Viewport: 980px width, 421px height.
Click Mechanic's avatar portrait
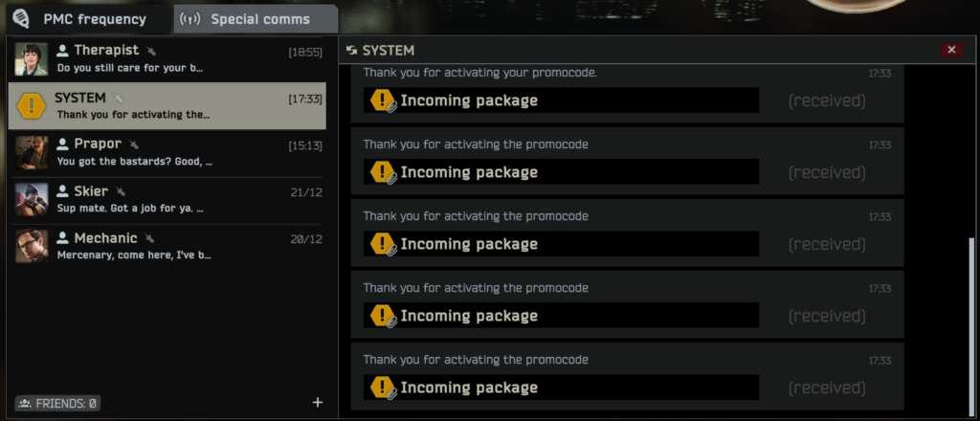pyautogui.click(x=31, y=246)
